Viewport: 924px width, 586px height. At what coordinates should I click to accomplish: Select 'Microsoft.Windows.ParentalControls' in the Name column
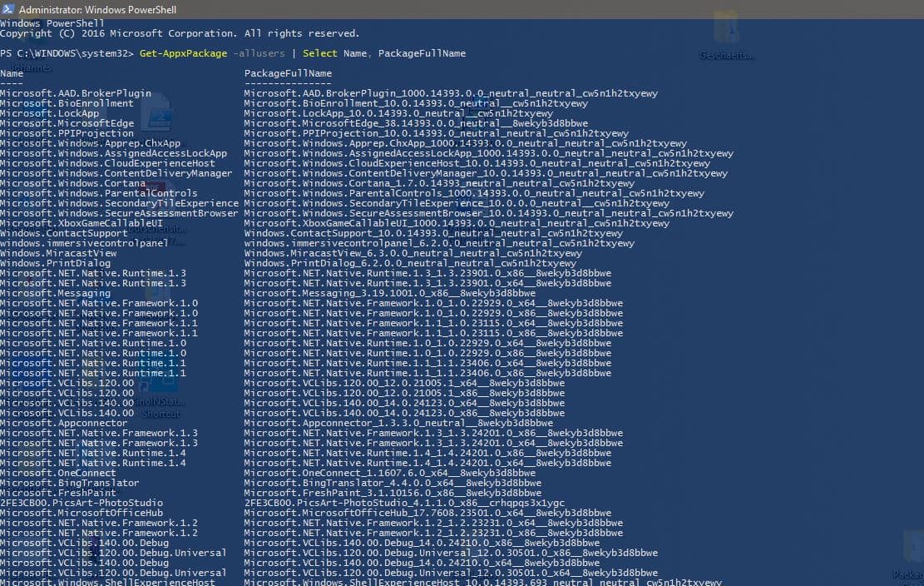[x=99, y=193]
